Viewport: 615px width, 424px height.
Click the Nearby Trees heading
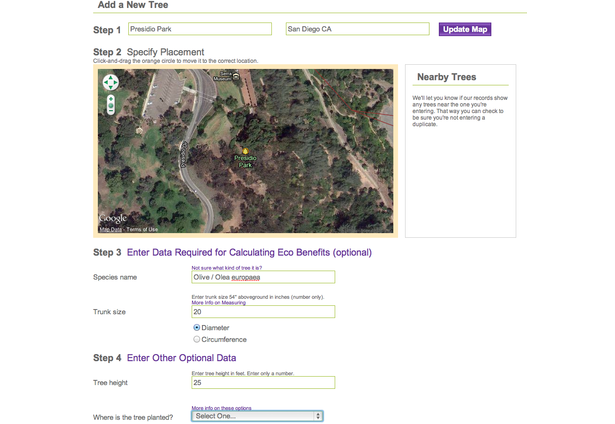447,77
